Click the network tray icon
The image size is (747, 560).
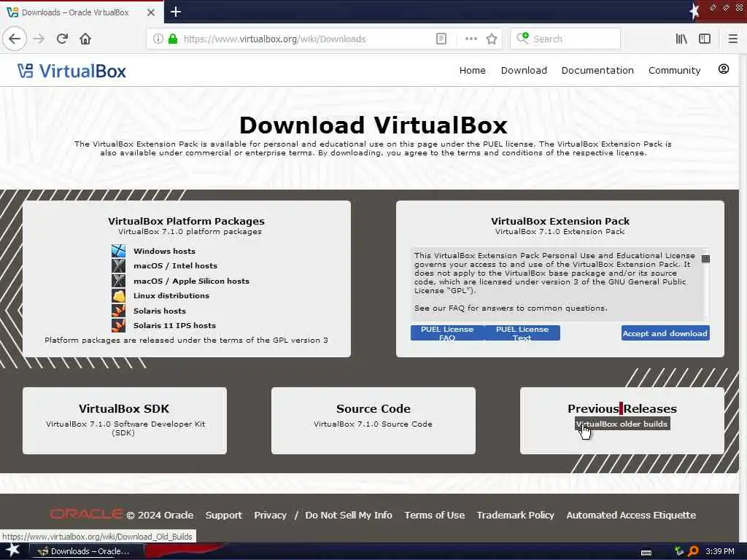[679, 551]
